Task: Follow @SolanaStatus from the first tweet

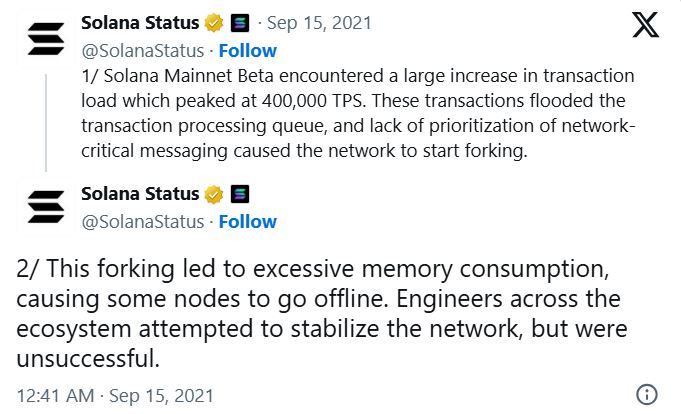Action: pyautogui.click(x=248, y=51)
